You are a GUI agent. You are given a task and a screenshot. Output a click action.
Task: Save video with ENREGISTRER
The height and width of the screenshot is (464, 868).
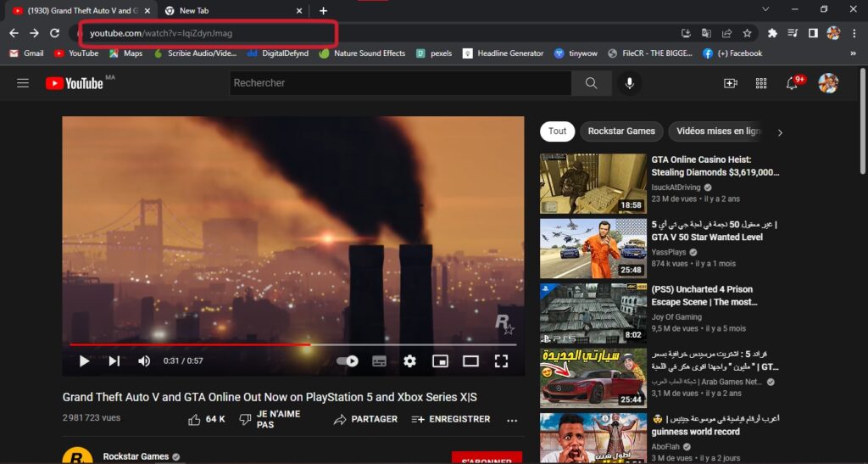[x=451, y=419]
